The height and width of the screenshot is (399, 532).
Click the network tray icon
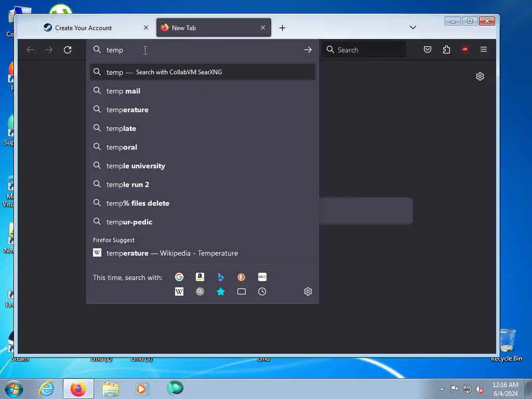point(467,390)
